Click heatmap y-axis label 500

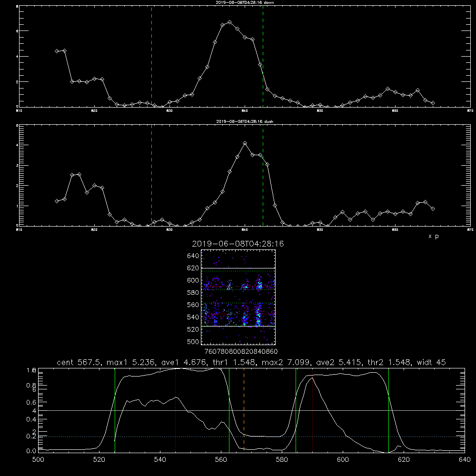(193, 341)
